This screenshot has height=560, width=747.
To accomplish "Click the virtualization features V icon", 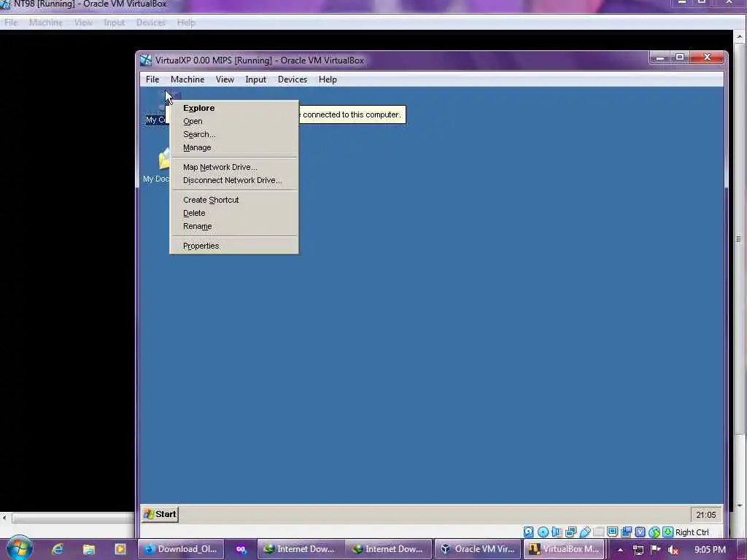I will [640, 532].
